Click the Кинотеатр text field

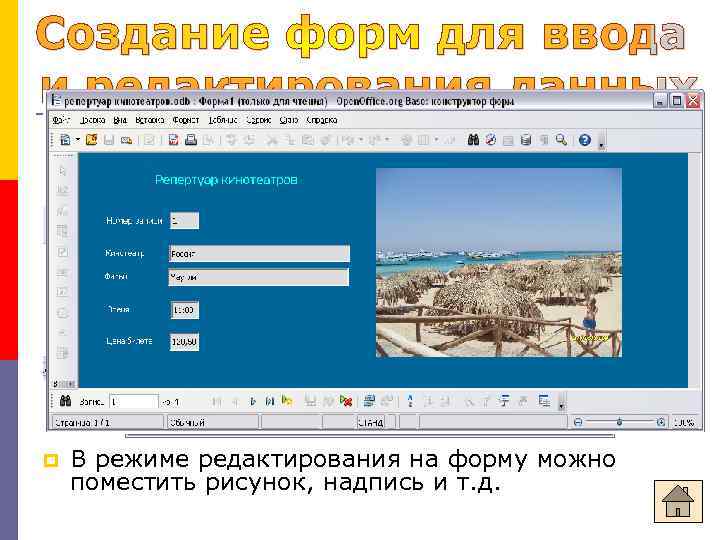[x=259, y=253]
